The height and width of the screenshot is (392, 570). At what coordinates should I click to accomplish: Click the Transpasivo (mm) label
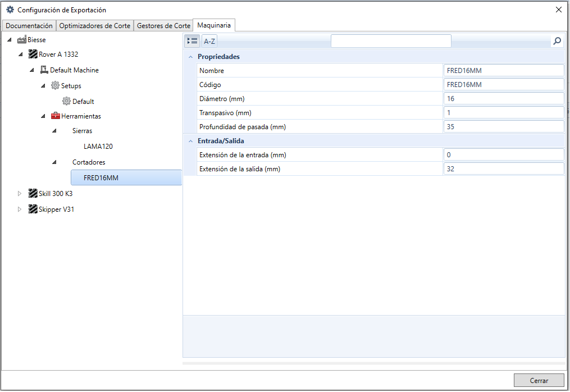point(225,113)
